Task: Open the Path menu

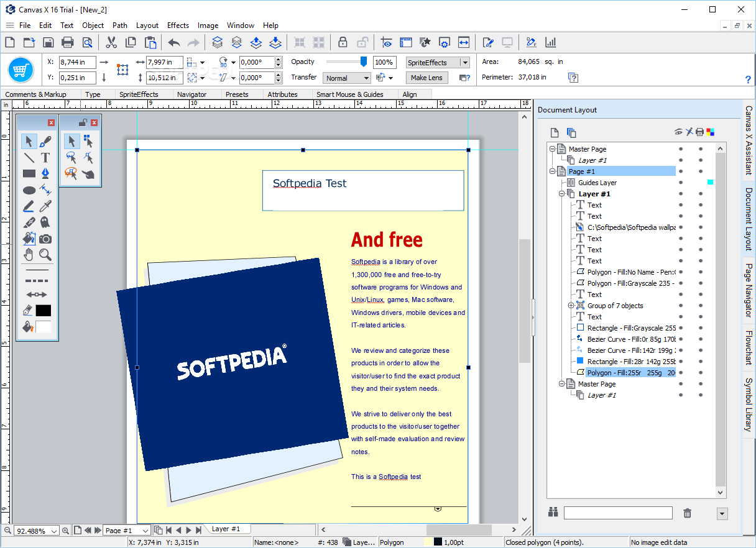Action: (120, 25)
